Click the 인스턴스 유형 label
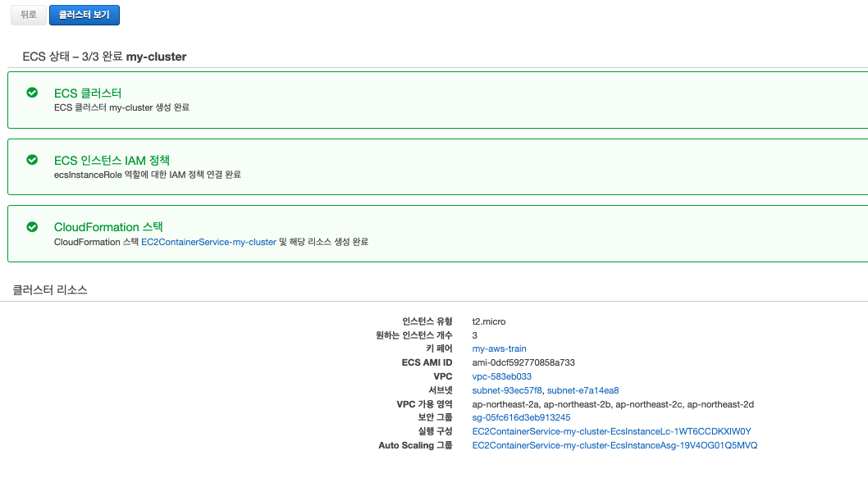Viewport: 868px width, 478px height. tap(427, 321)
